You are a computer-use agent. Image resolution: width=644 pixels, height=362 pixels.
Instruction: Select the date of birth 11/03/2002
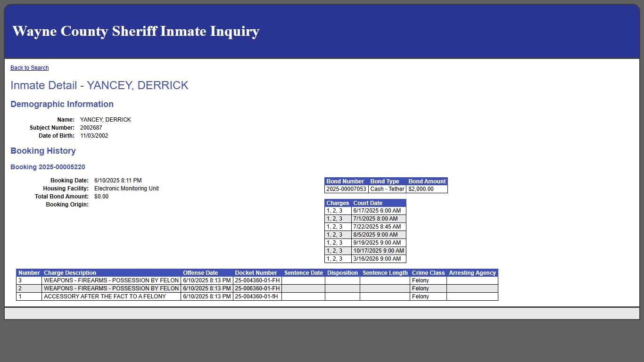[94, 135]
